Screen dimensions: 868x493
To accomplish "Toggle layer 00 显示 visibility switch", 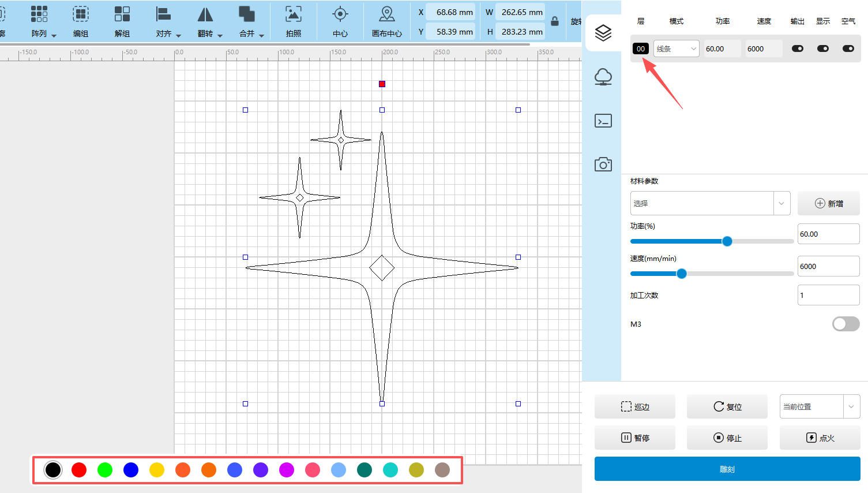I will pos(823,48).
